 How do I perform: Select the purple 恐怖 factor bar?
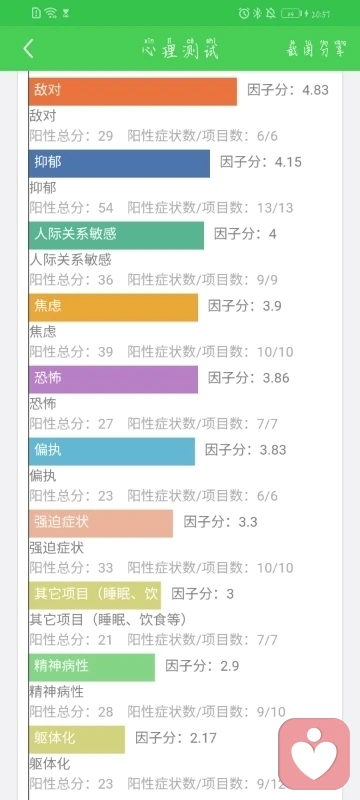[x=113, y=379]
